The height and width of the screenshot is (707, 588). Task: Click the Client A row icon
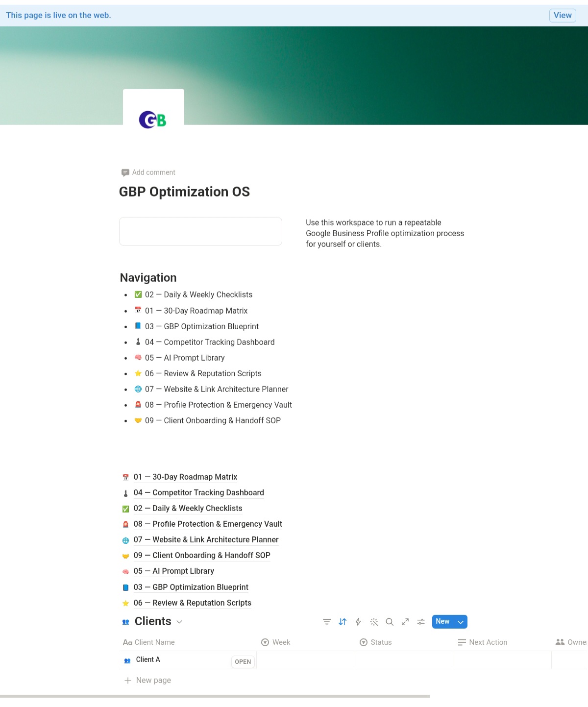click(x=127, y=660)
